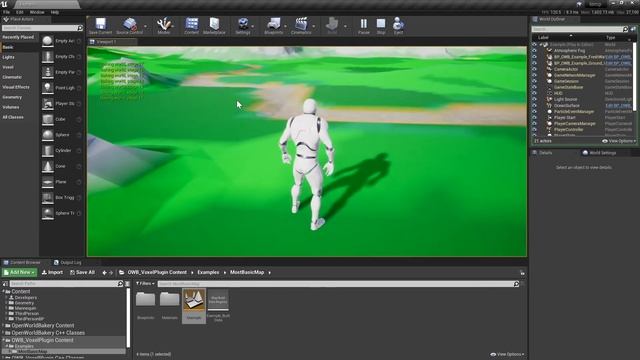Screen dimensions: 640x360
Task: Click the Save All button
Action: (82, 272)
